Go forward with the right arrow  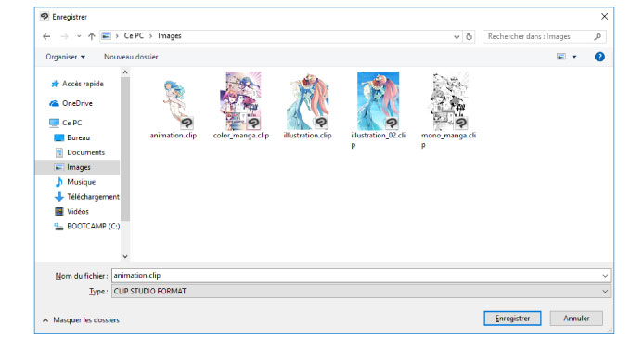click(64, 36)
